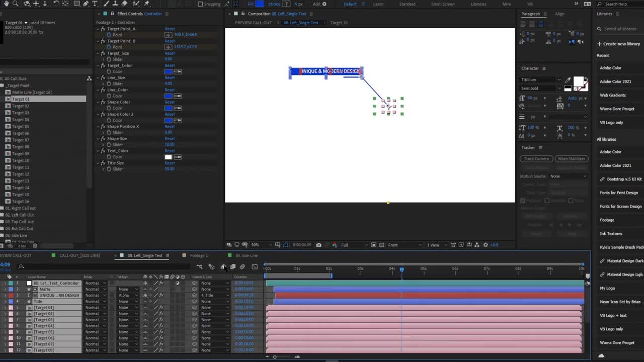Click Reset for Target Point_A effect
644x362 pixels.
pyautogui.click(x=170, y=29)
